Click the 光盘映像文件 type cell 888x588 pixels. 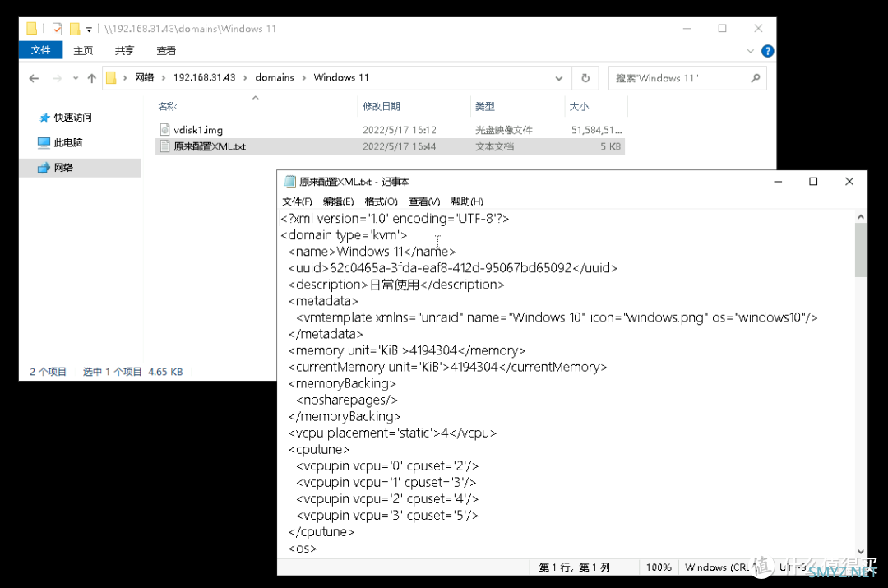(x=503, y=130)
